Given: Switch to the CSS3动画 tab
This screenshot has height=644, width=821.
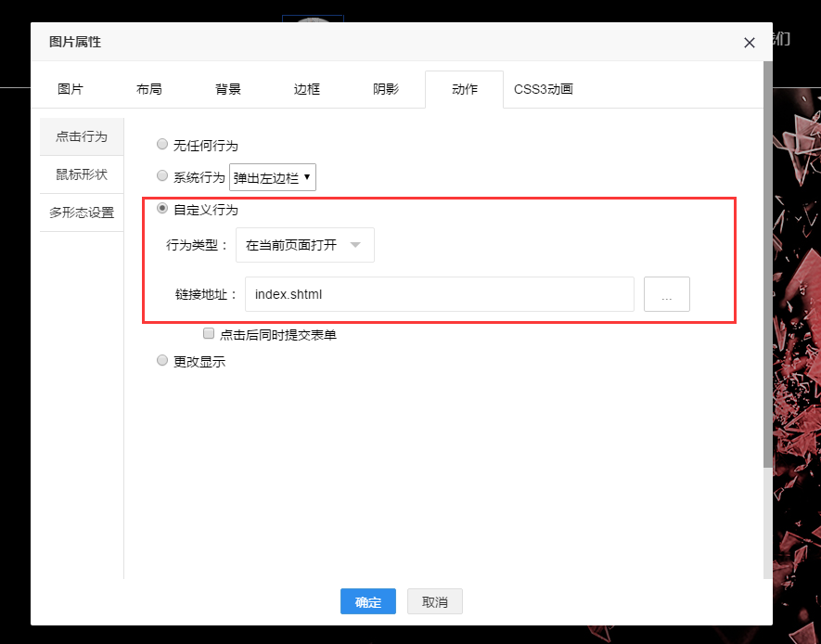Looking at the screenshot, I should tap(544, 89).
